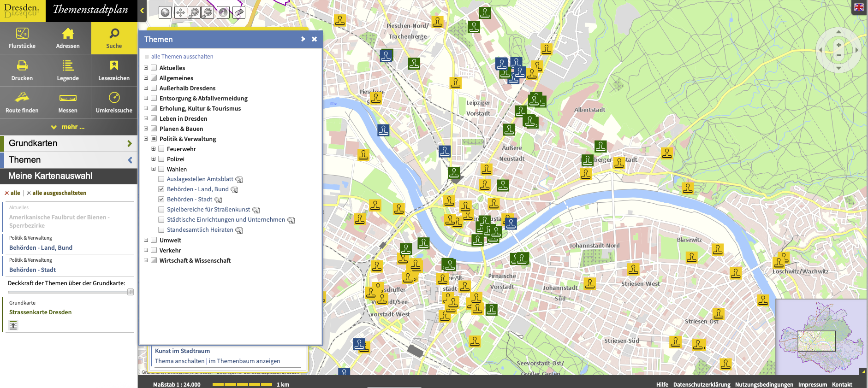The image size is (868, 388).
Task: Start the Route finden tool
Action: tap(22, 103)
